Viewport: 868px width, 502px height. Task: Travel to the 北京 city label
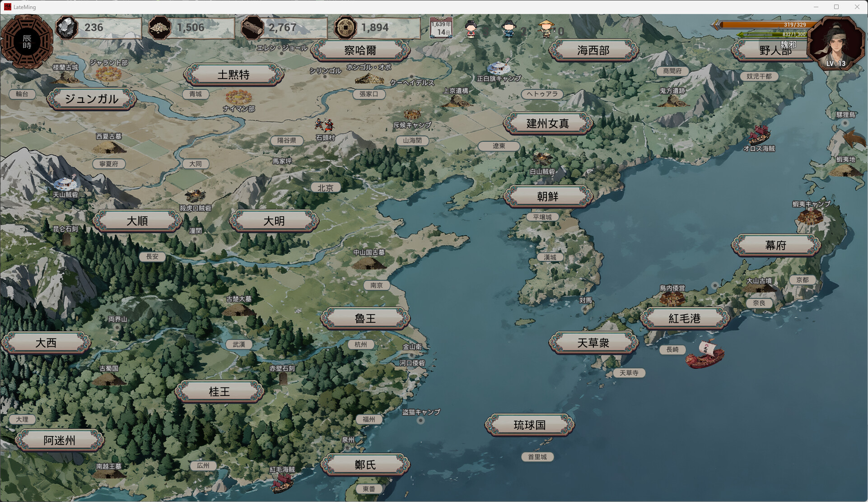(x=325, y=188)
